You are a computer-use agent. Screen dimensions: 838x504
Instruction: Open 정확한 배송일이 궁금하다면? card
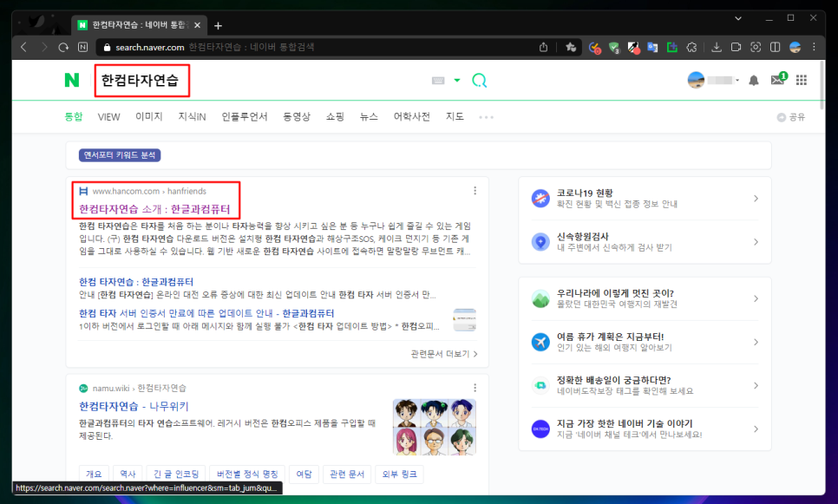[645, 385]
